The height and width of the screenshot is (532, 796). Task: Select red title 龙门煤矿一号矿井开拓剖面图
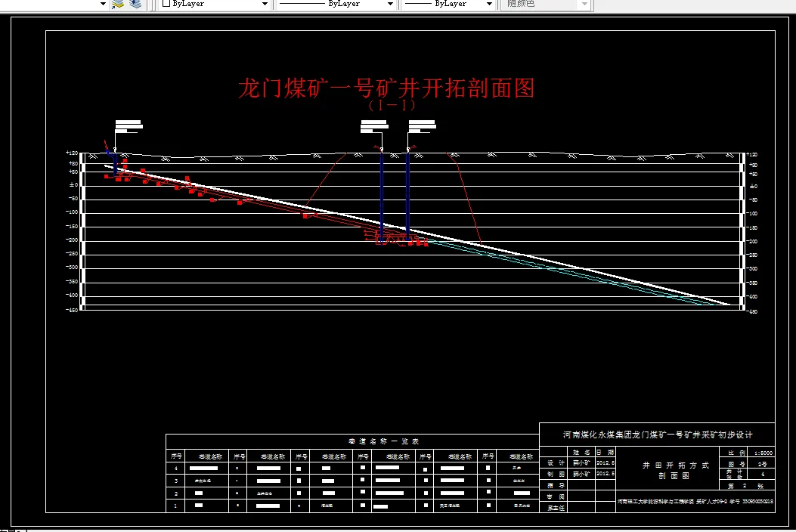tap(387, 88)
